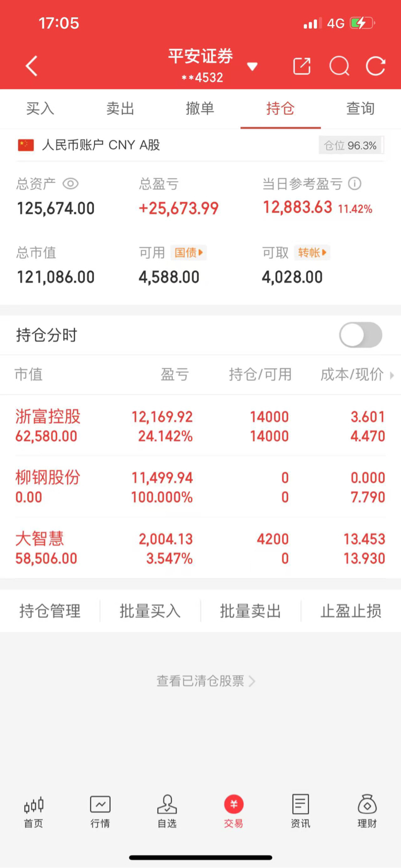Open the share/export icon in header
401x868 pixels.
click(302, 66)
